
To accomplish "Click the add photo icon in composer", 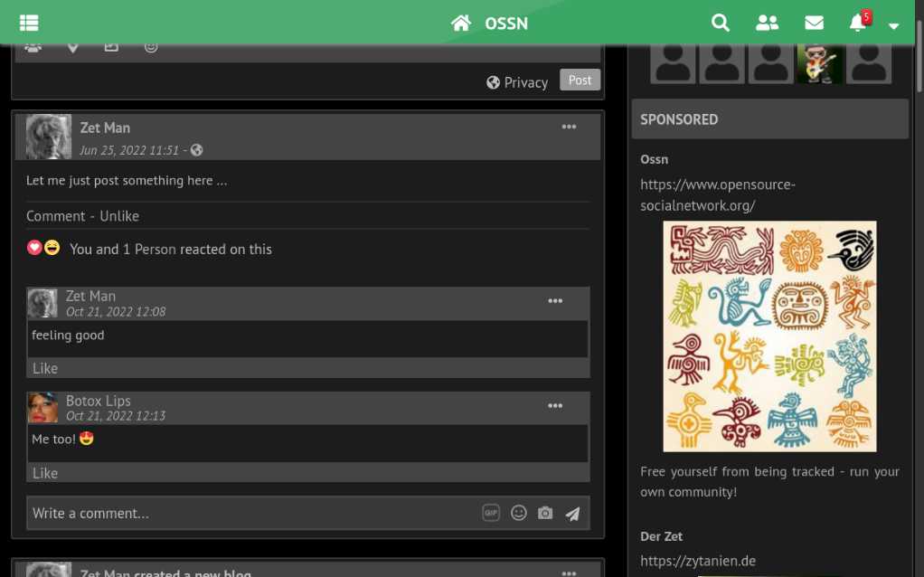I will (x=111, y=48).
